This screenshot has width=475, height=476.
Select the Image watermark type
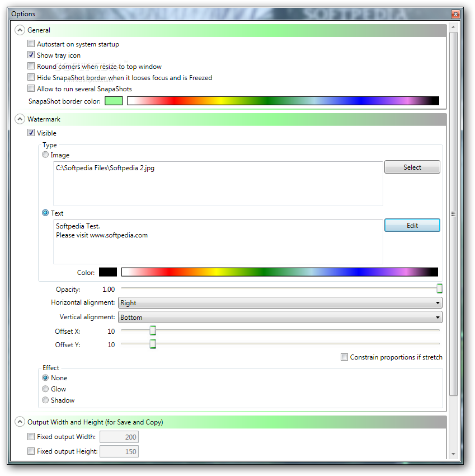pyautogui.click(x=45, y=155)
